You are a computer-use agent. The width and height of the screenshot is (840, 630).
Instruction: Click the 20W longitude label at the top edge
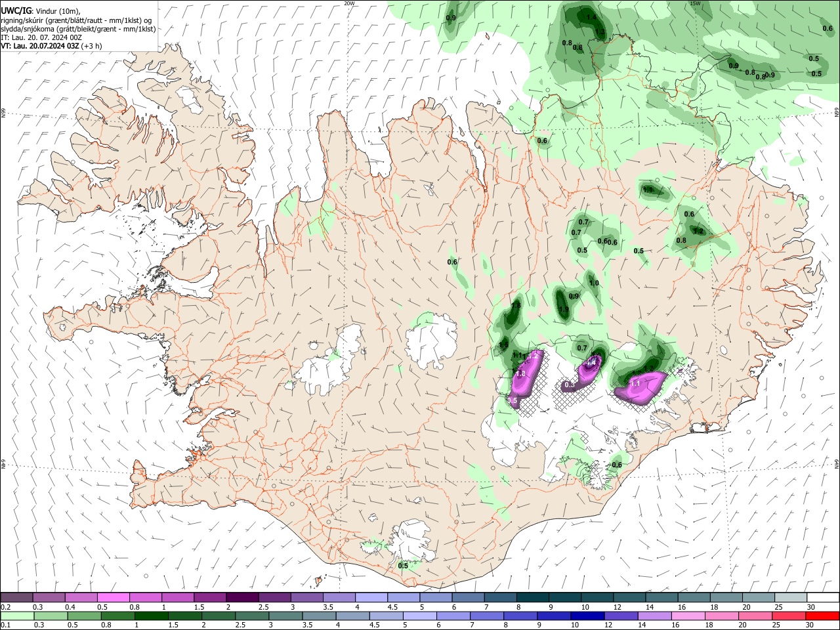349,3
